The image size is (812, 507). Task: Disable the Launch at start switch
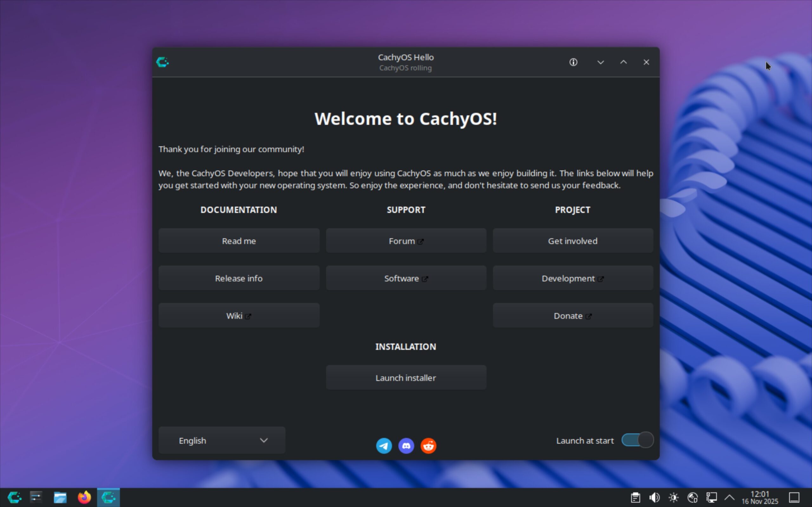[637, 440]
